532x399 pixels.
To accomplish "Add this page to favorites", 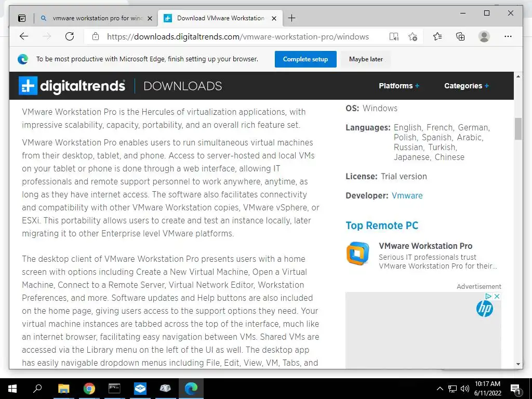I will 413,37.
